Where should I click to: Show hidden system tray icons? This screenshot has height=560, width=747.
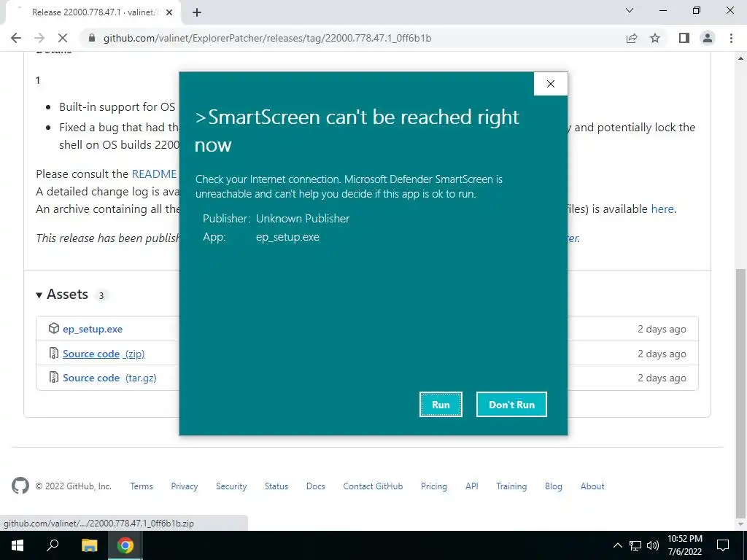(617, 545)
